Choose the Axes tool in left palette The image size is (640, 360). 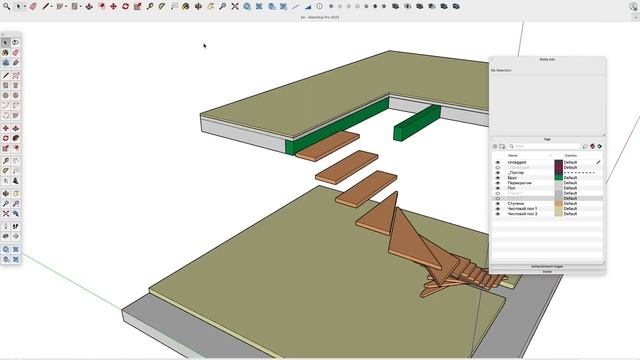coord(6,180)
